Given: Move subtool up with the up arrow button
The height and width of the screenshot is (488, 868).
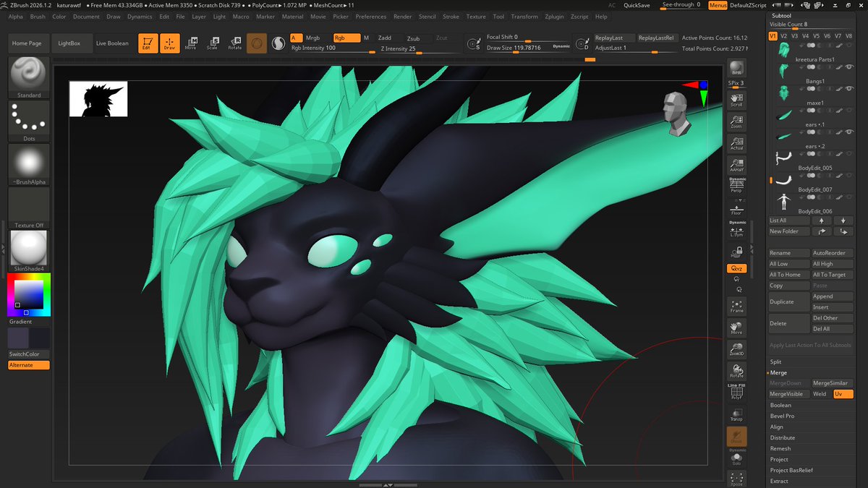Looking at the screenshot, I should pyautogui.click(x=822, y=221).
